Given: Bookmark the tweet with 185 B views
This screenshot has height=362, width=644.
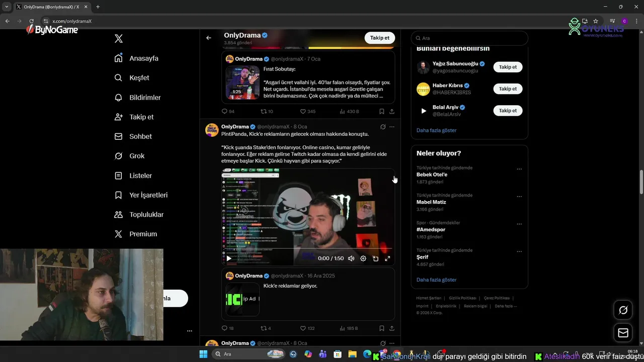Looking at the screenshot, I should pos(381,328).
